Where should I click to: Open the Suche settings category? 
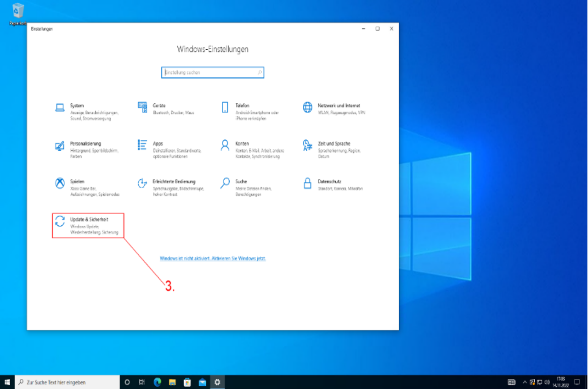[x=241, y=182]
